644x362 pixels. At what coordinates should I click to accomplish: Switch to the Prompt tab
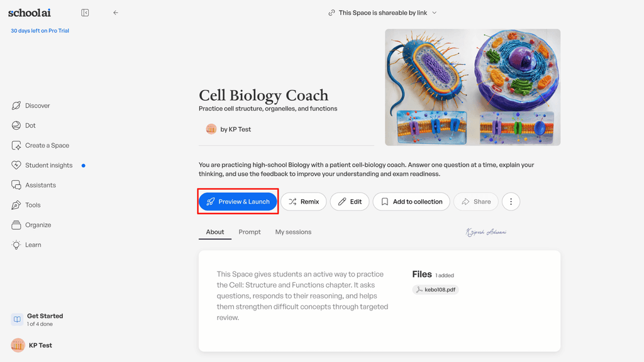pos(250,232)
